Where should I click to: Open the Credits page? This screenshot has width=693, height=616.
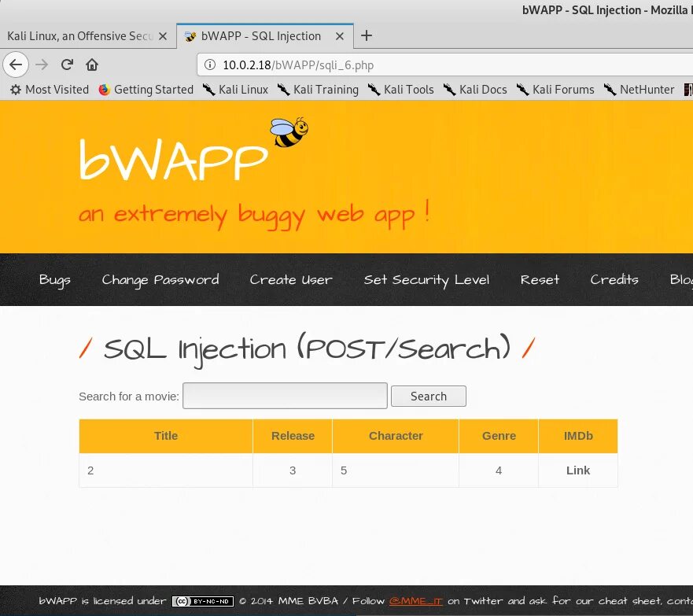coord(614,280)
